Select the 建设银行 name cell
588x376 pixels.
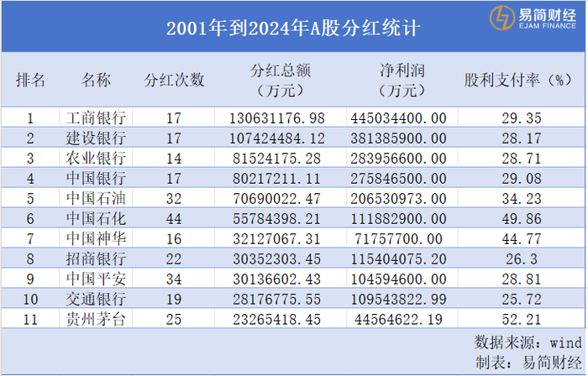tap(96, 138)
